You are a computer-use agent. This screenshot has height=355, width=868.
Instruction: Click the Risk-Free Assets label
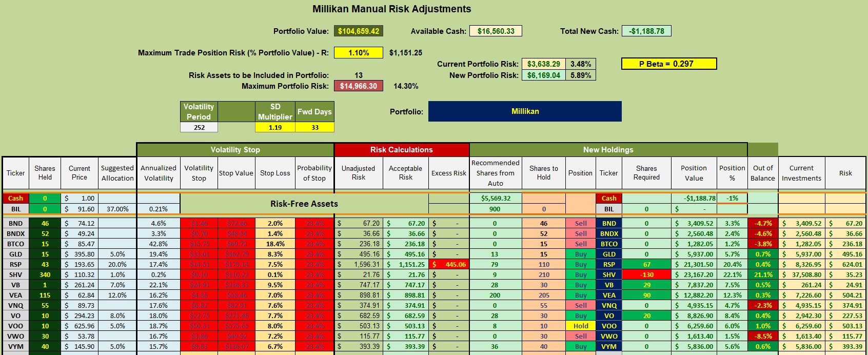pos(304,204)
